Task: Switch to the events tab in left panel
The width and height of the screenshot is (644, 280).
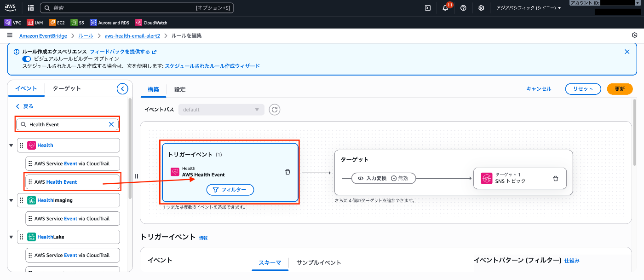Action: (26, 88)
